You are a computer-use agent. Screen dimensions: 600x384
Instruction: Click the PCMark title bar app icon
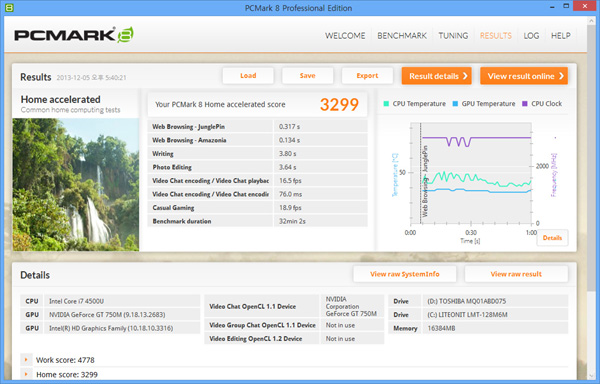click(9, 8)
